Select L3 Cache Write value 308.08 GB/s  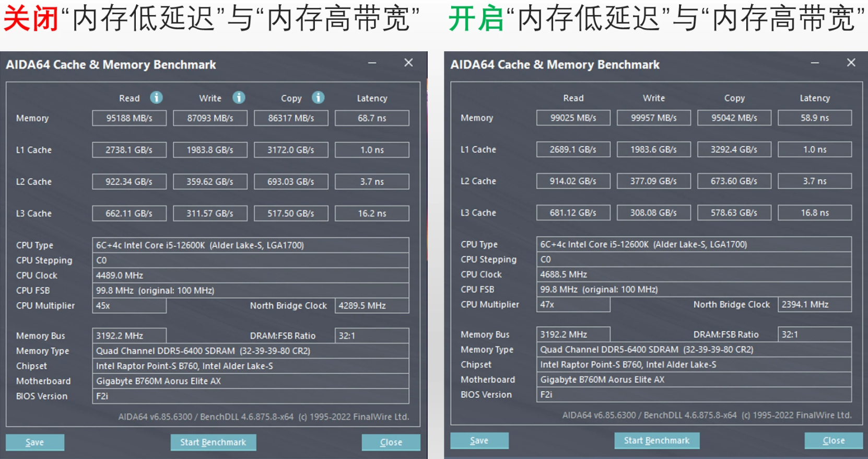pos(654,213)
